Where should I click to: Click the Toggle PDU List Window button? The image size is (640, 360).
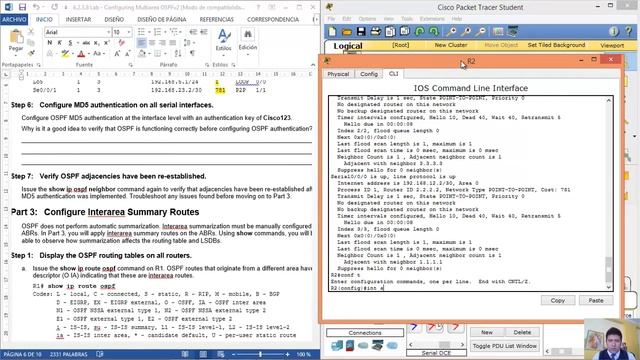(504, 346)
